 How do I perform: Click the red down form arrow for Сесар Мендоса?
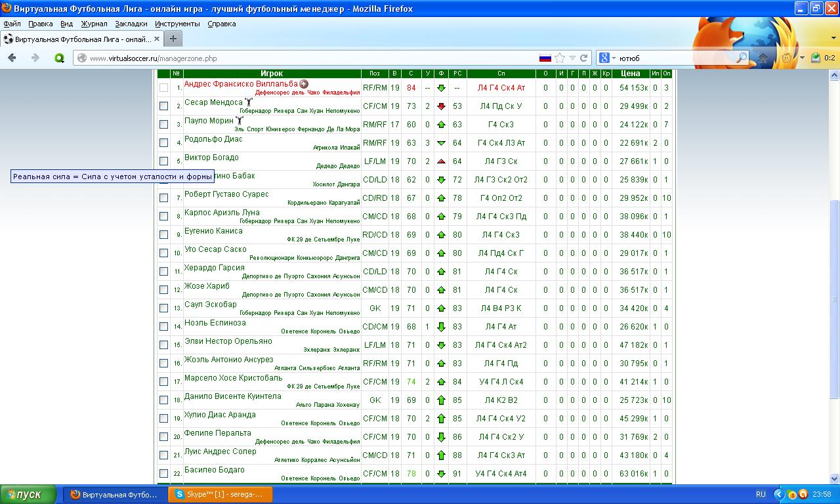(441, 106)
